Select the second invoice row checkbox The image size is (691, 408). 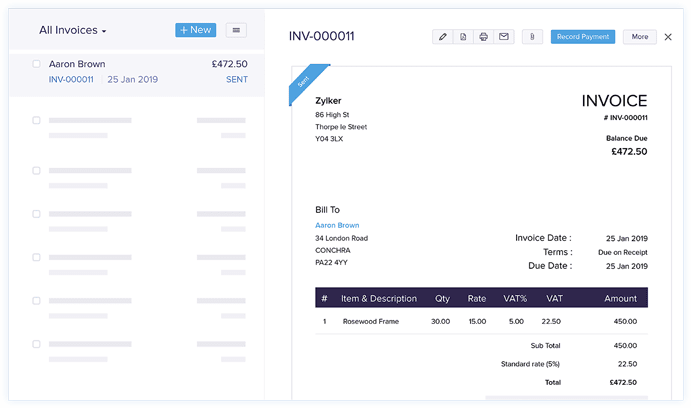coord(37,120)
